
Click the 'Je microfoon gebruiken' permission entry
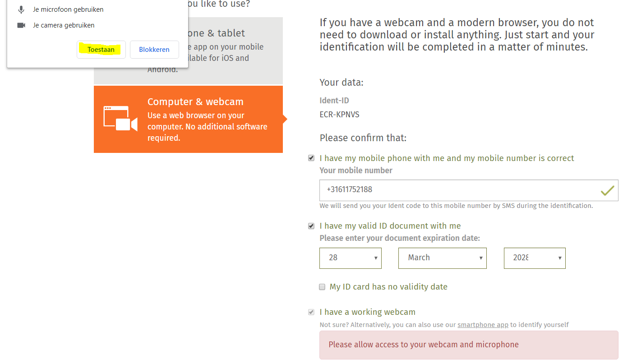68,9
